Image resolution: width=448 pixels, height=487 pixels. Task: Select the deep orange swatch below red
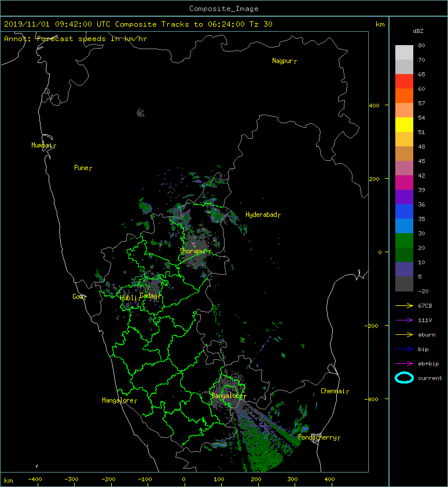click(x=404, y=95)
